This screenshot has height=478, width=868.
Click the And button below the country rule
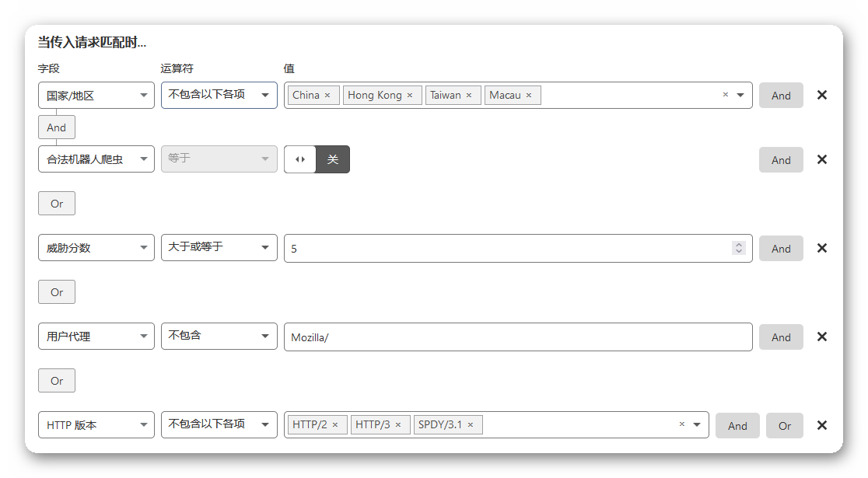point(56,127)
